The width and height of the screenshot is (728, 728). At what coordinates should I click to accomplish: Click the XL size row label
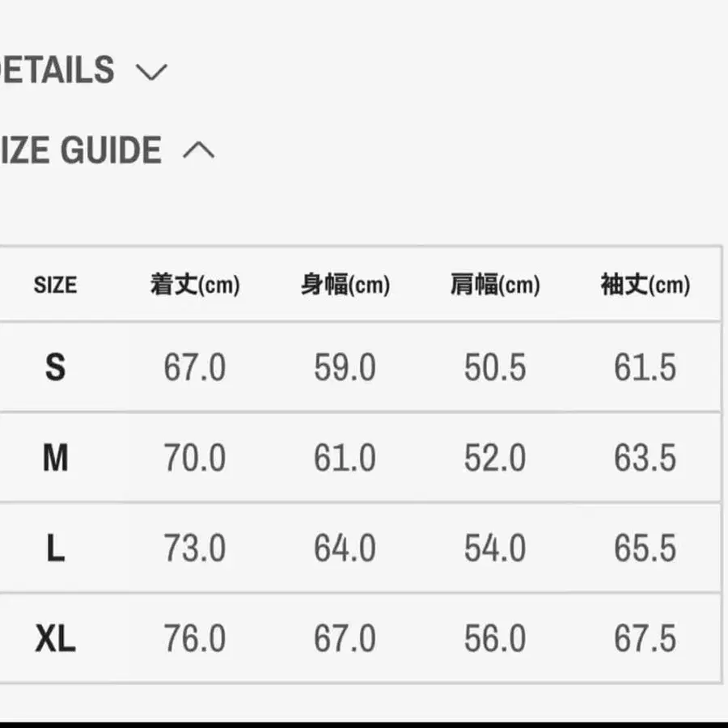tap(55, 639)
